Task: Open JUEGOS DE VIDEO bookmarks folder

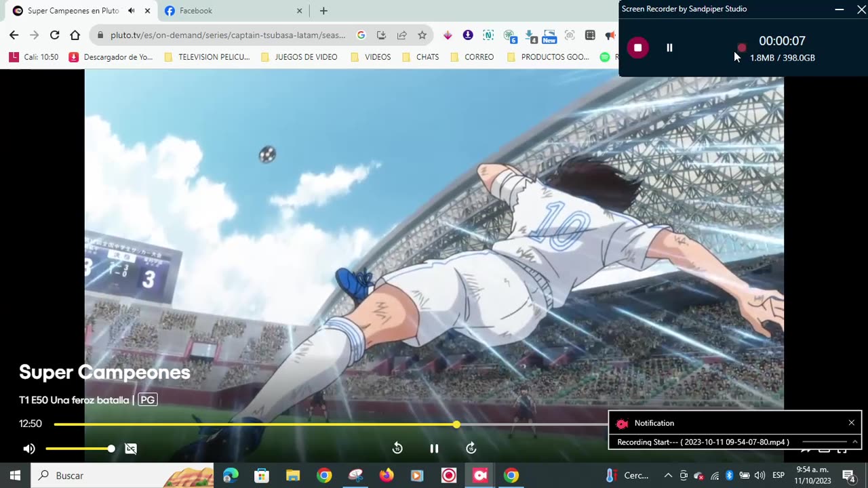Action: (299, 57)
